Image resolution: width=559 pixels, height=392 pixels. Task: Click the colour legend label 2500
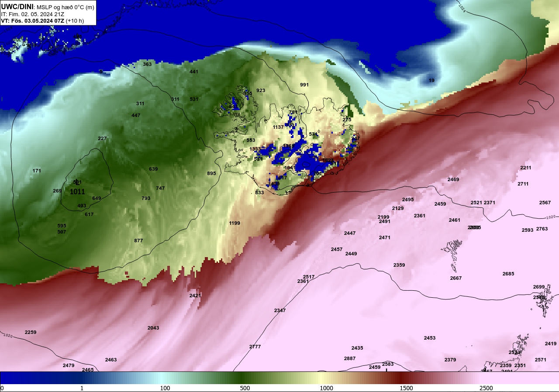486,389
